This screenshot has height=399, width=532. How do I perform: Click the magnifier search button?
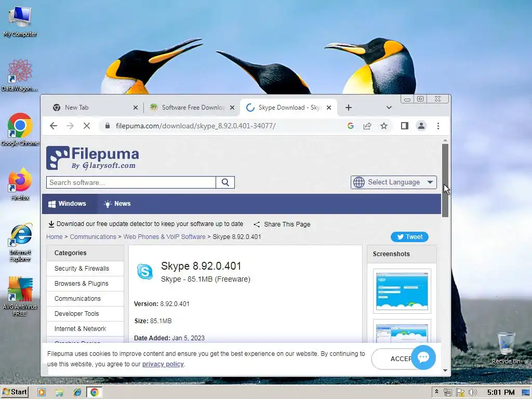pos(225,182)
